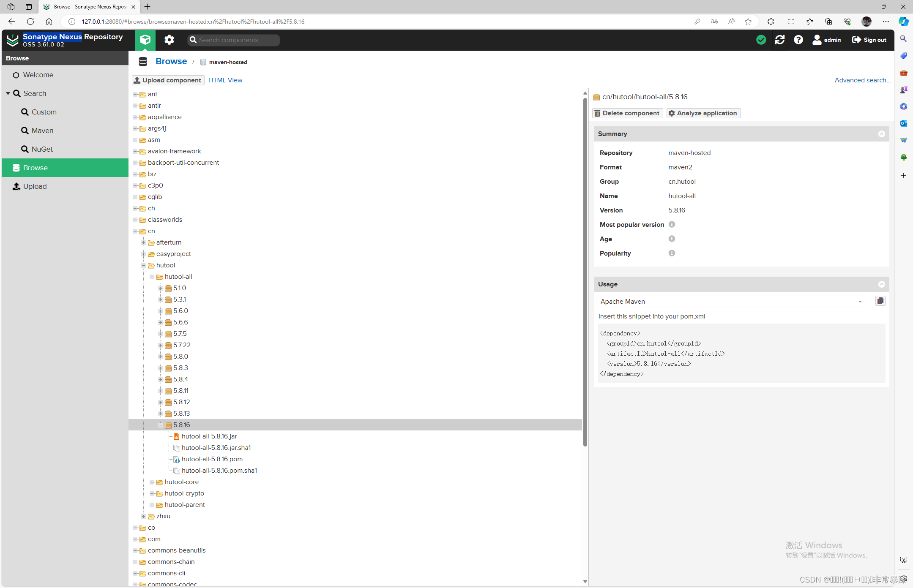Click Analyze application button
This screenshot has width=913, height=588.
(703, 113)
